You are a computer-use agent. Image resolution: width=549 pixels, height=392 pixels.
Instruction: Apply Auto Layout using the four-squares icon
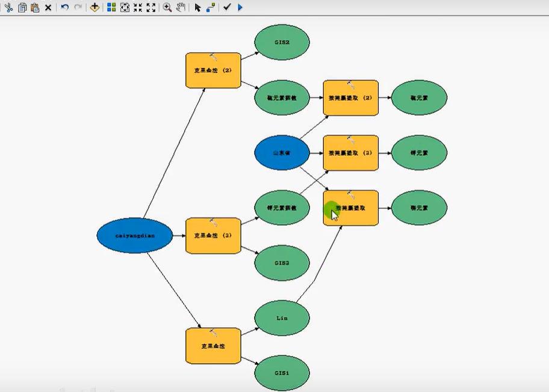pyautogui.click(x=111, y=7)
